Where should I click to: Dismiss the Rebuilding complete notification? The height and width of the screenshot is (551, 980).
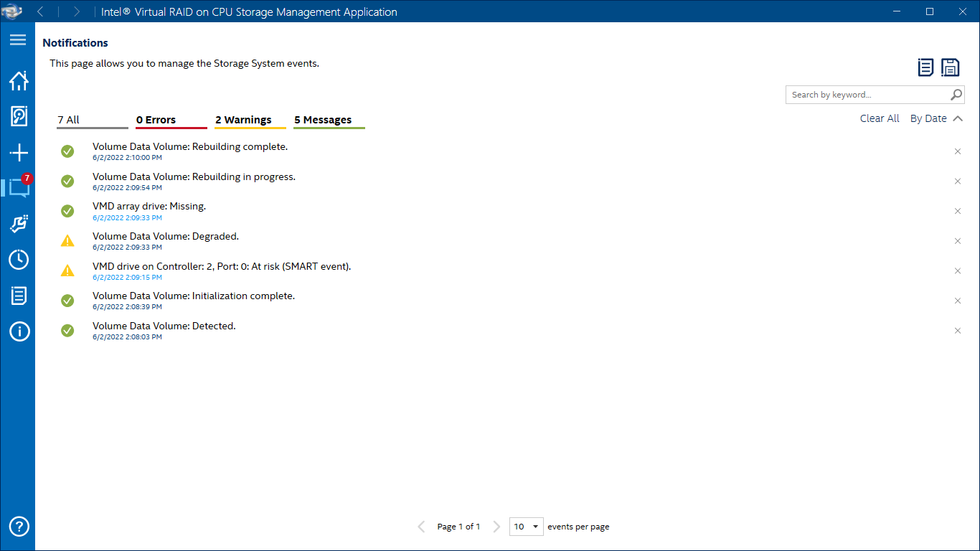957,151
